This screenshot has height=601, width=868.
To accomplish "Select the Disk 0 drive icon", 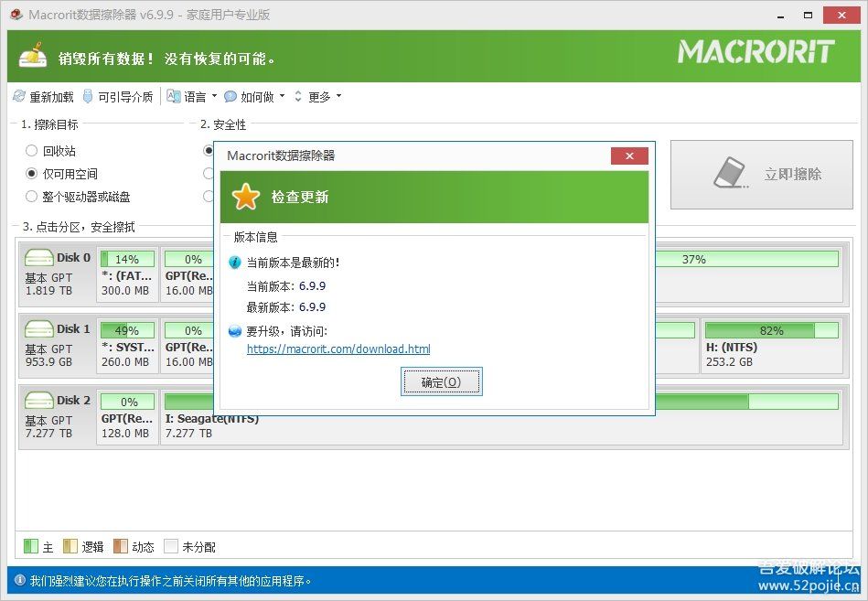I will click(38, 258).
